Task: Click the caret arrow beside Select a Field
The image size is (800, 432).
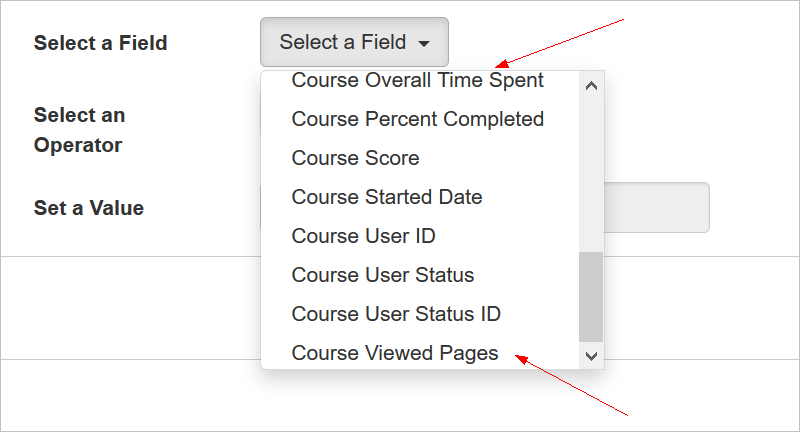Action: tap(424, 44)
